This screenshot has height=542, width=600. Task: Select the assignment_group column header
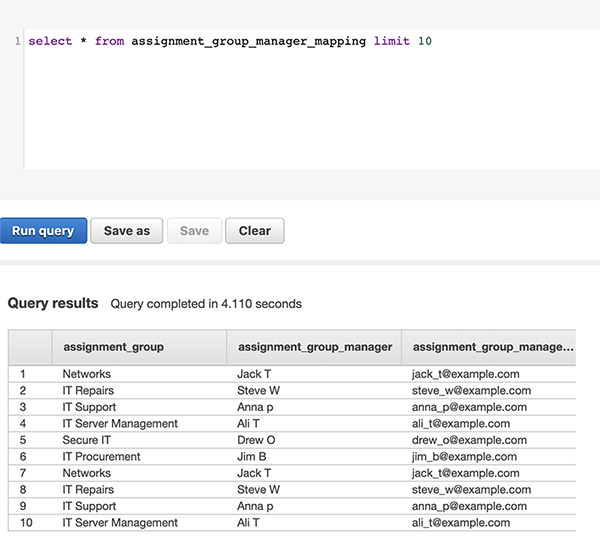[113, 347]
